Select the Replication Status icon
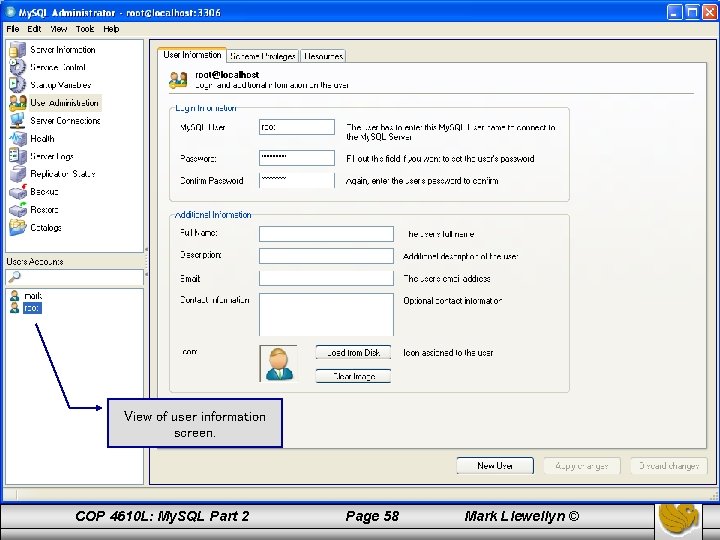This screenshot has width=720, height=540. (x=17, y=174)
